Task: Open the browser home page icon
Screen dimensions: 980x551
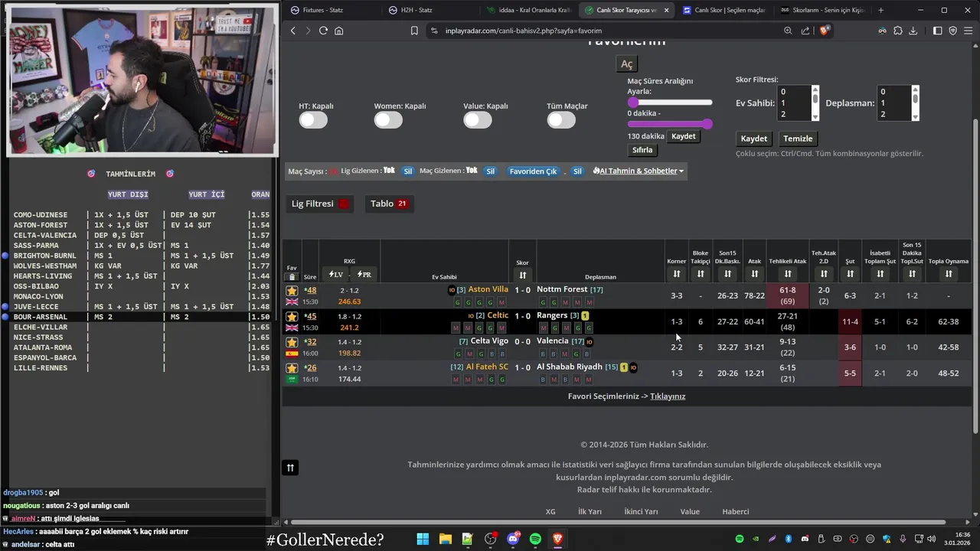Action: pyautogui.click(x=338, y=31)
